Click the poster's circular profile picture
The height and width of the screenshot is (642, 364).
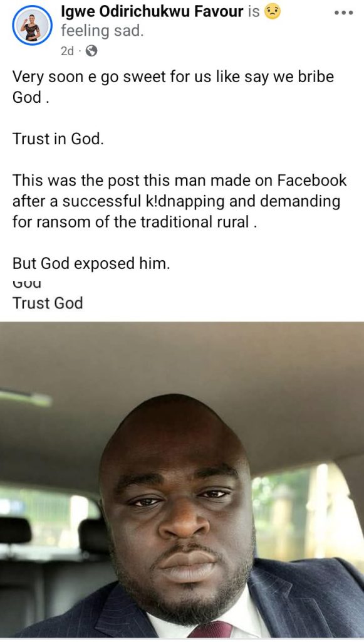pos(32,25)
